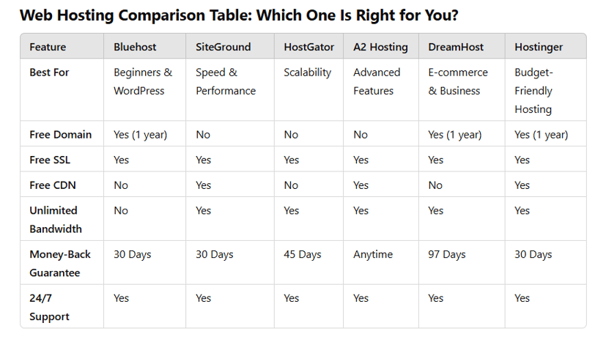Click the HostGator header cell
595x364 pixels.
tap(309, 47)
